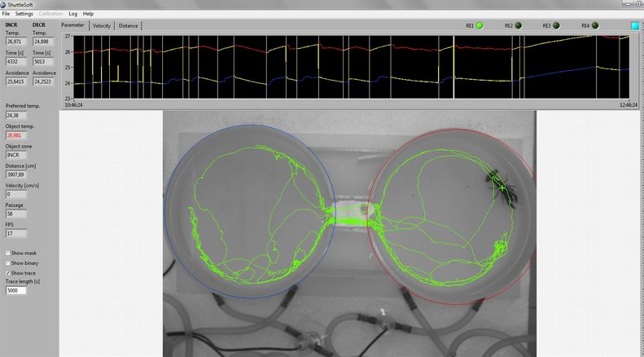Click the Trace length input field
The image size is (644, 357).
tap(16, 290)
